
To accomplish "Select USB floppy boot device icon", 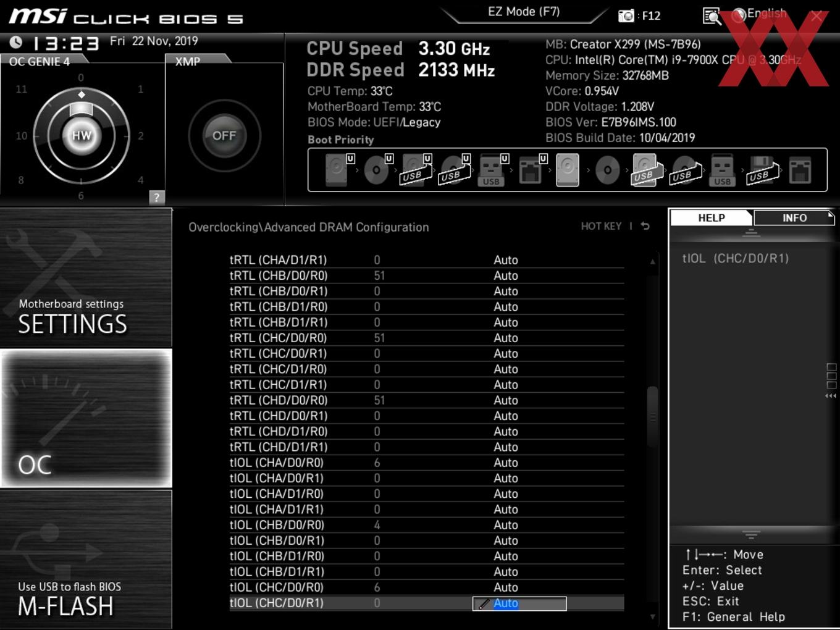I will 763,170.
